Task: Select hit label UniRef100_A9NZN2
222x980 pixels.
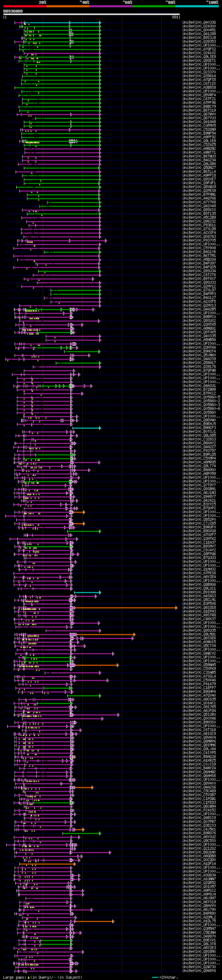Action: (x=199, y=149)
